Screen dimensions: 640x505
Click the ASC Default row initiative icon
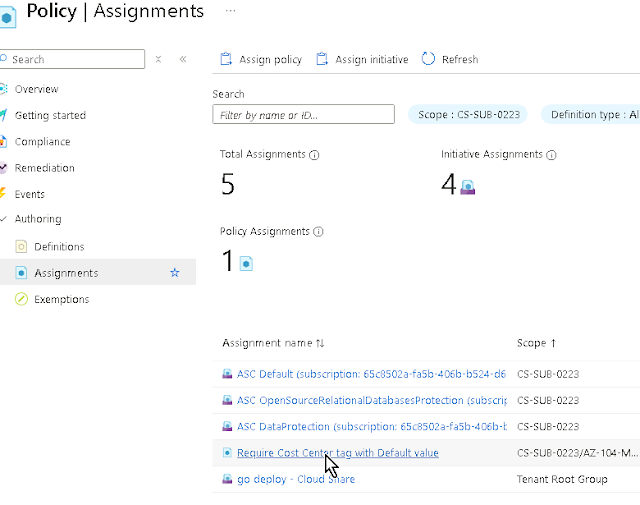click(x=227, y=374)
